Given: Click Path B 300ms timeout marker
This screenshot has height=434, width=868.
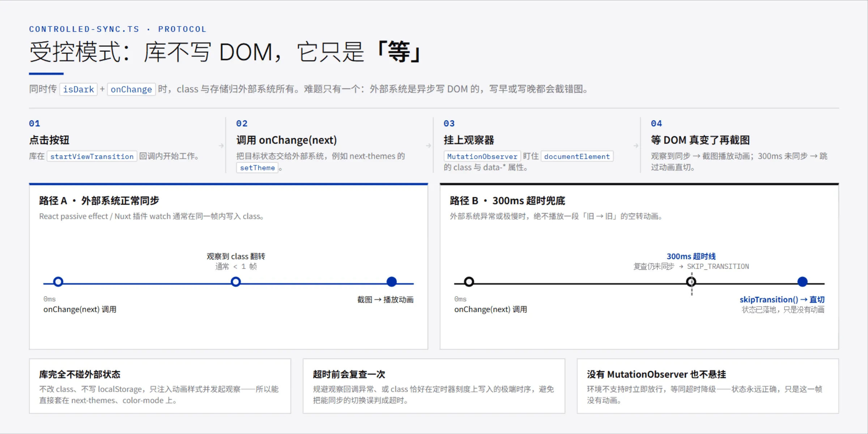Looking at the screenshot, I should coord(691,282).
